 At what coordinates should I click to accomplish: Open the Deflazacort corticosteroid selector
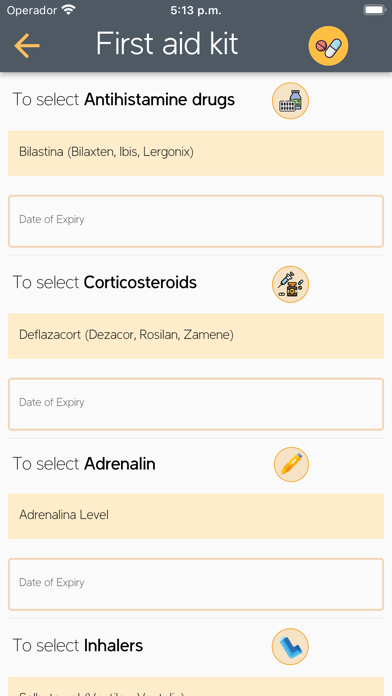pos(196,336)
